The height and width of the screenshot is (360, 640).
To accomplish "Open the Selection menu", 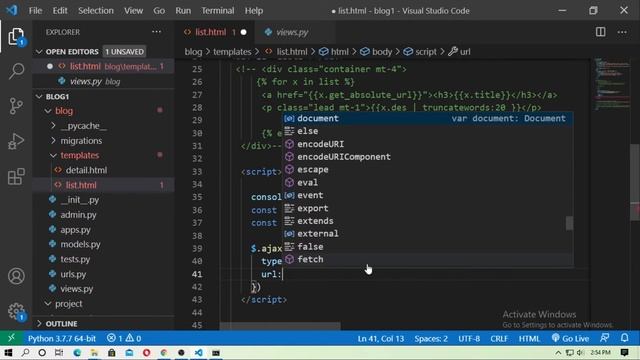I will click(96, 11).
